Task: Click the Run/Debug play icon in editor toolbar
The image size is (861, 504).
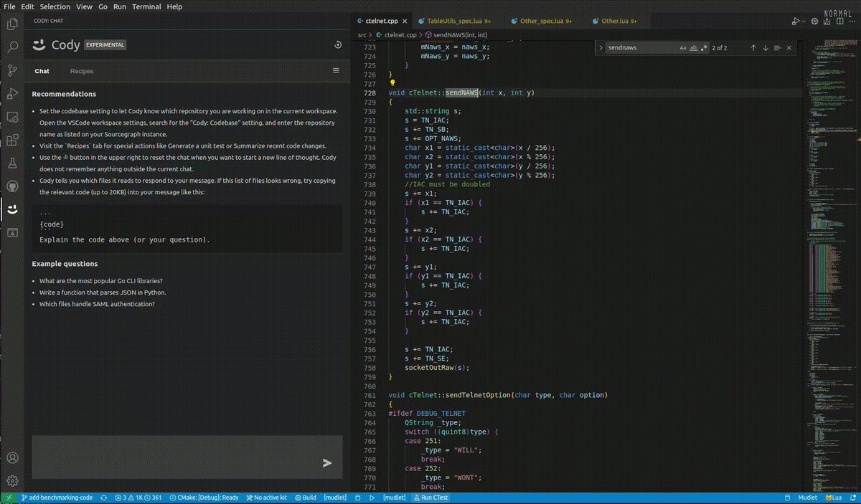Action: point(795,22)
